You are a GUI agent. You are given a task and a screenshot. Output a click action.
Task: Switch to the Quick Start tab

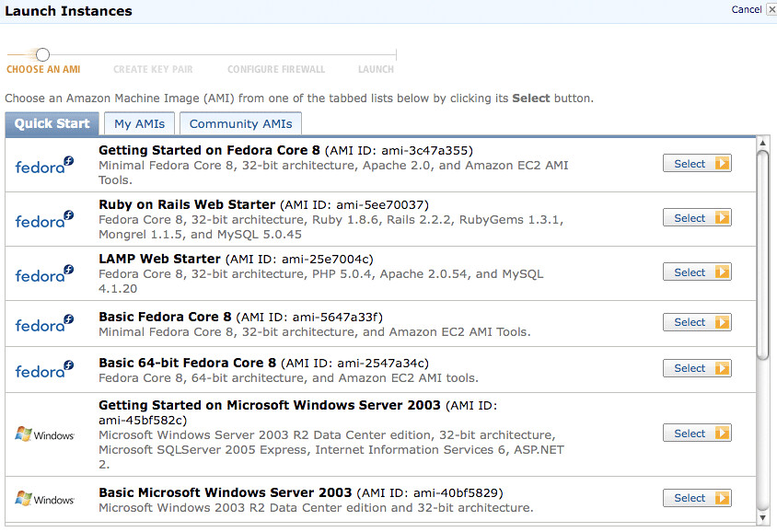click(x=52, y=123)
